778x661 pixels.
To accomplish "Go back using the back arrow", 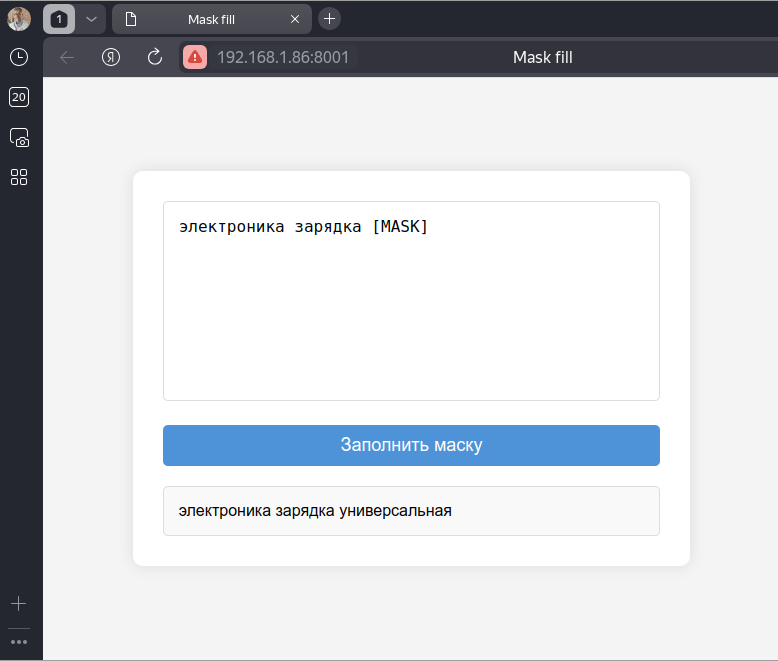I will [x=67, y=57].
